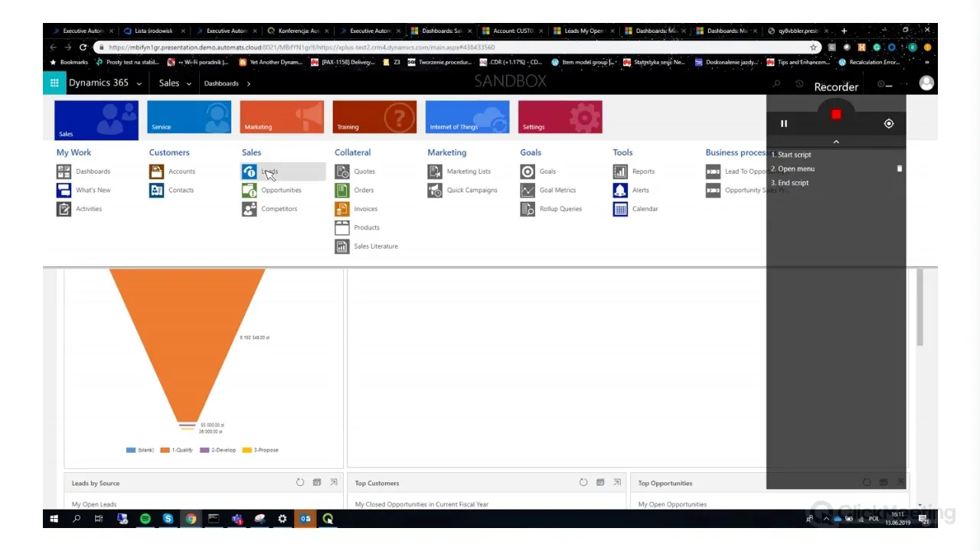Collapse the recorder steps panel chevron
This screenshot has height=551, width=980.
tap(836, 142)
